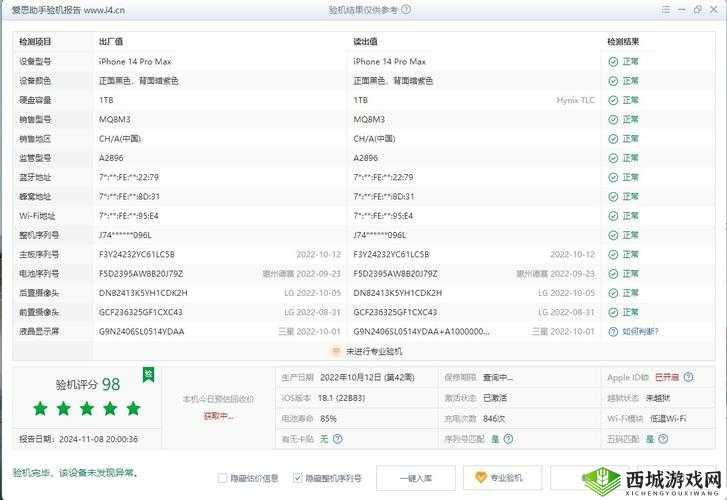Viewport: 727px width, 500px height.
Task: Click warranty value 查询中...
Action: (x=497, y=378)
